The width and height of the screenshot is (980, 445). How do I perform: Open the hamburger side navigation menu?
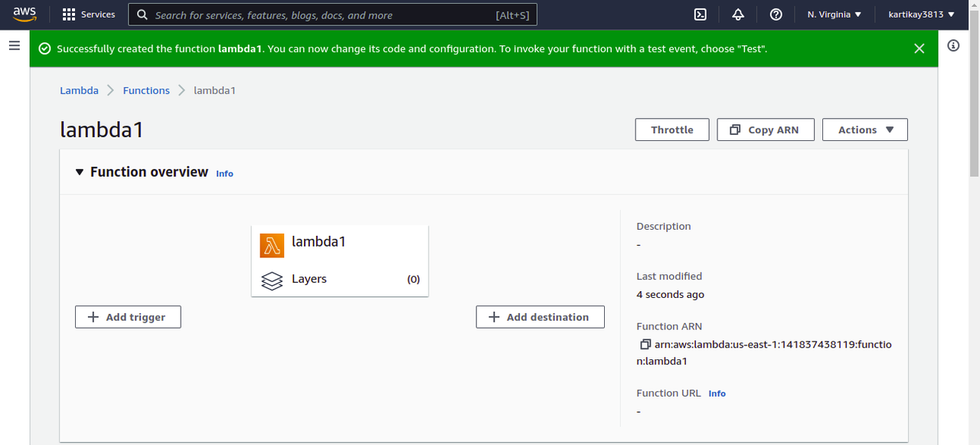point(14,46)
